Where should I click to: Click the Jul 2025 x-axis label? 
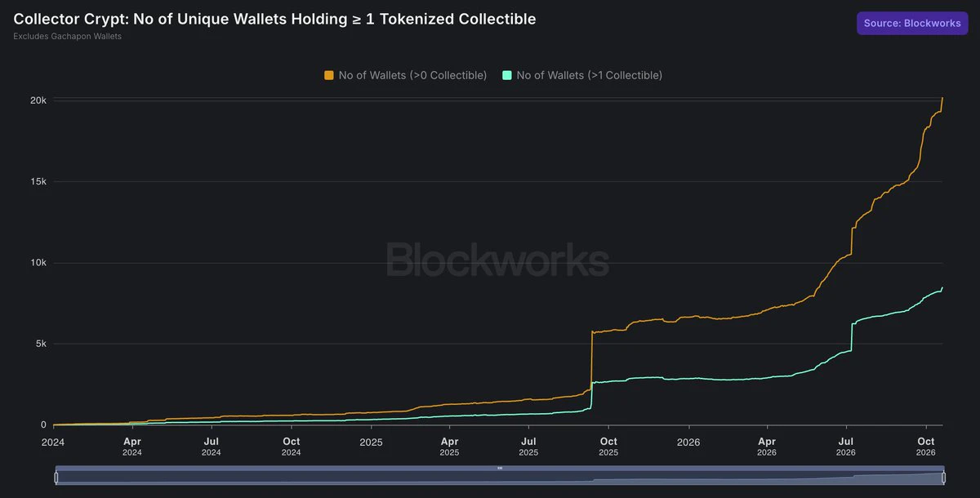528,447
